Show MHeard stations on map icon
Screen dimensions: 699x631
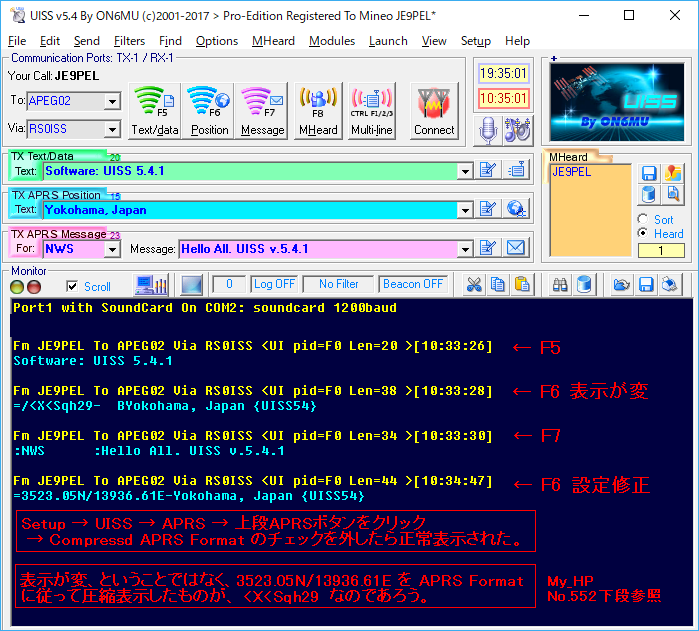tap(673, 173)
